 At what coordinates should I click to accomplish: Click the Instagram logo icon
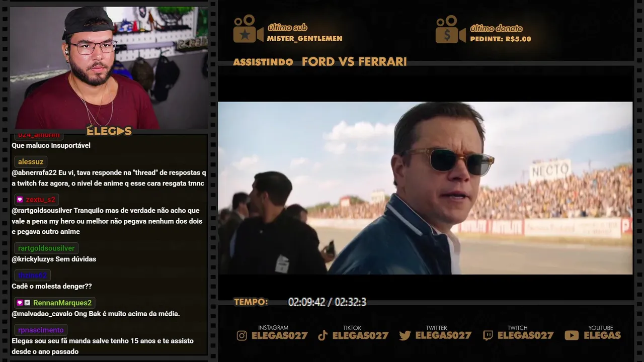coord(242,336)
